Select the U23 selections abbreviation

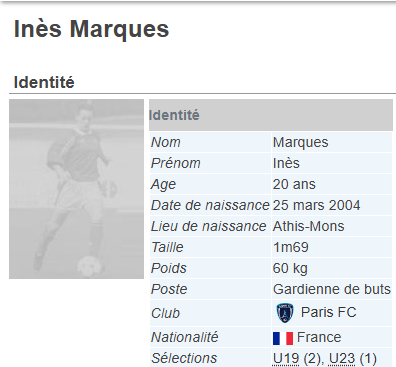pyautogui.click(x=342, y=358)
